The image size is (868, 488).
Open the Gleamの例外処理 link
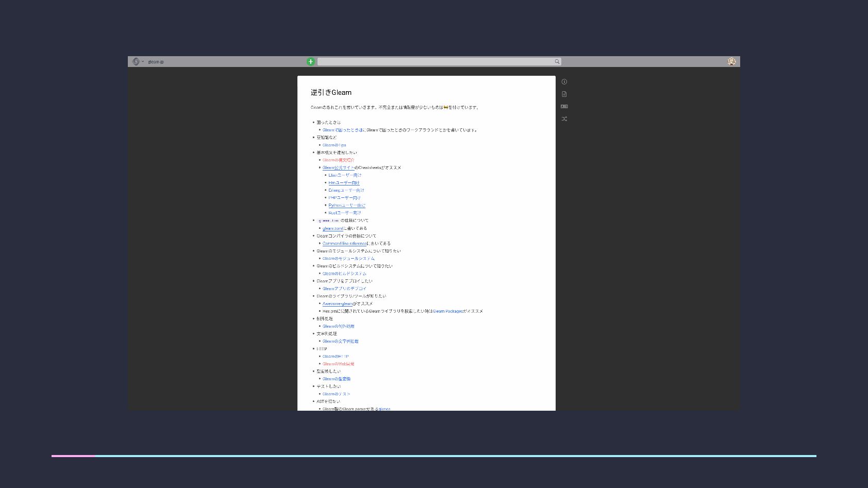[x=338, y=326]
